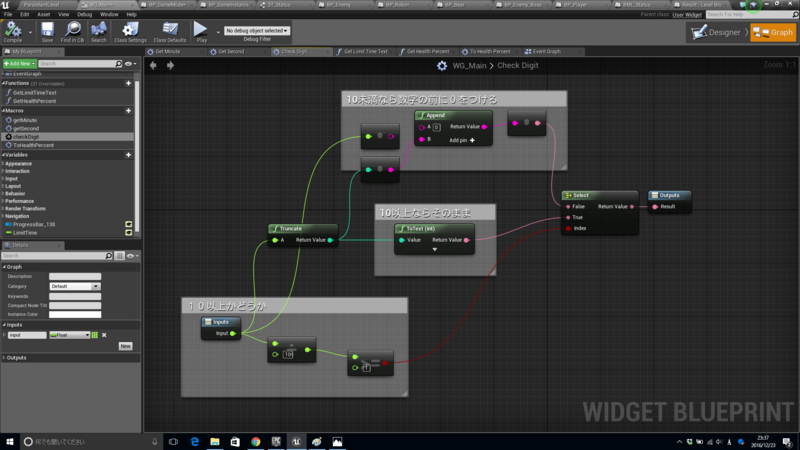This screenshot has height=450, width=800.
Task: Open view options eye in Details panel
Action: click(x=132, y=256)
